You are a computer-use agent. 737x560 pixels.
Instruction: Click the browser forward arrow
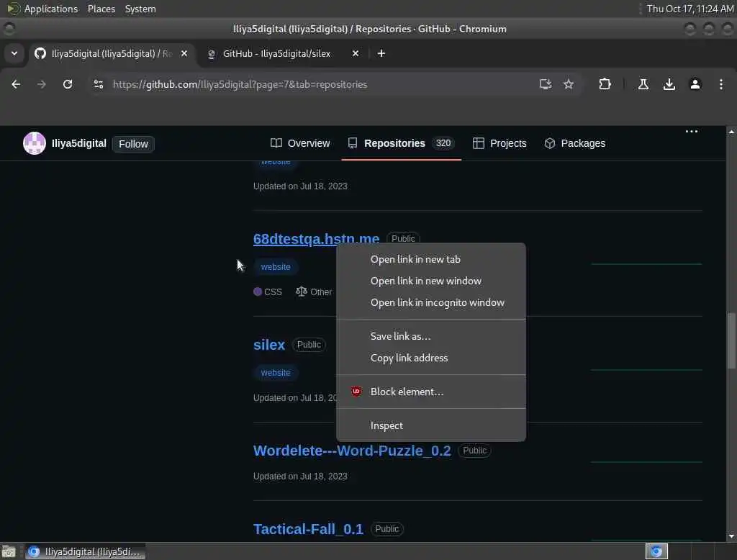(41, 84)
